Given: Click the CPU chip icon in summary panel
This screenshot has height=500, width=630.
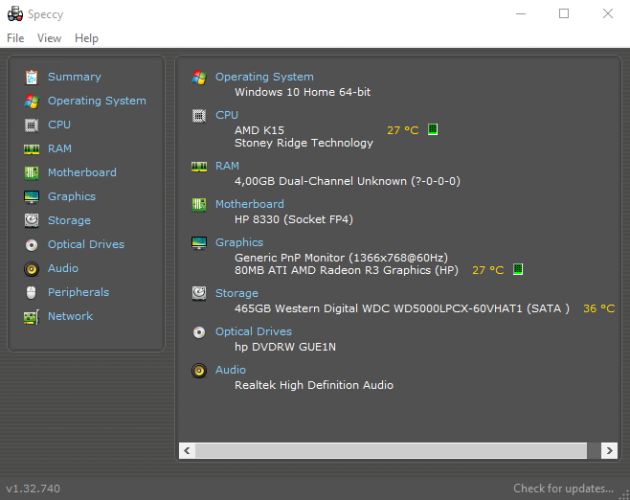Looking at the screenshot, I should pyautogui.click(x=199, y=116).
